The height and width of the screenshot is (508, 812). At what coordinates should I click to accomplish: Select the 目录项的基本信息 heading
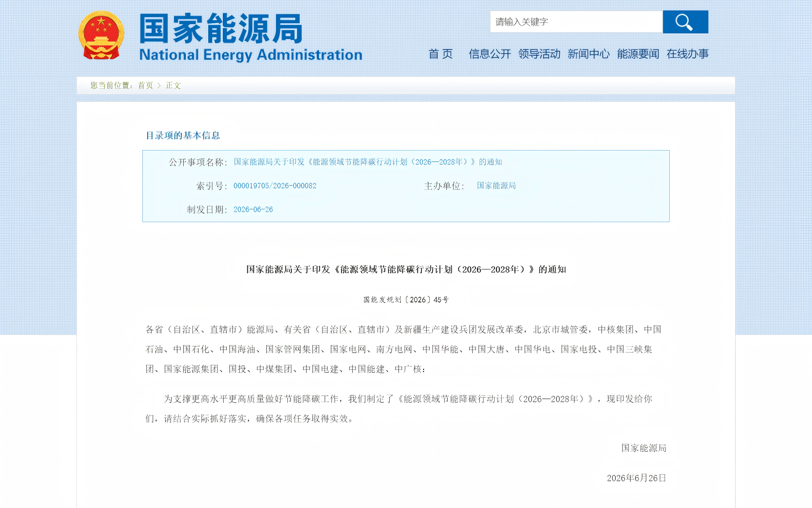click(x=183, y=135)
